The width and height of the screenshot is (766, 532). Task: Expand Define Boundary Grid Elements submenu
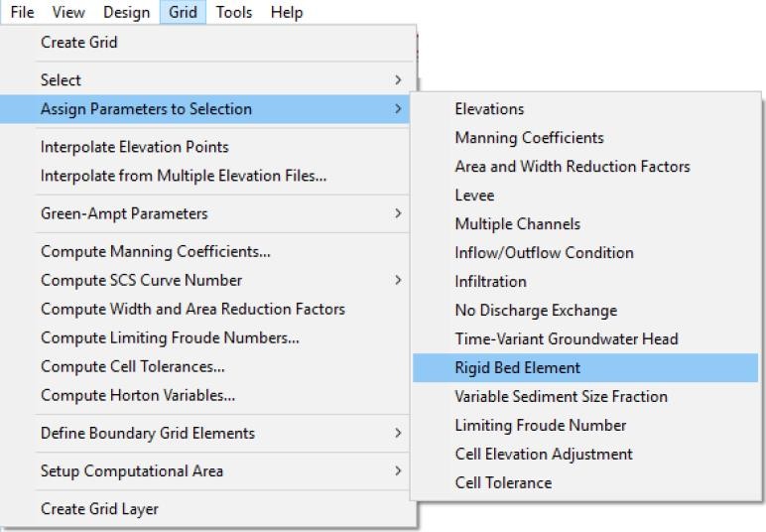pos(398,434)
